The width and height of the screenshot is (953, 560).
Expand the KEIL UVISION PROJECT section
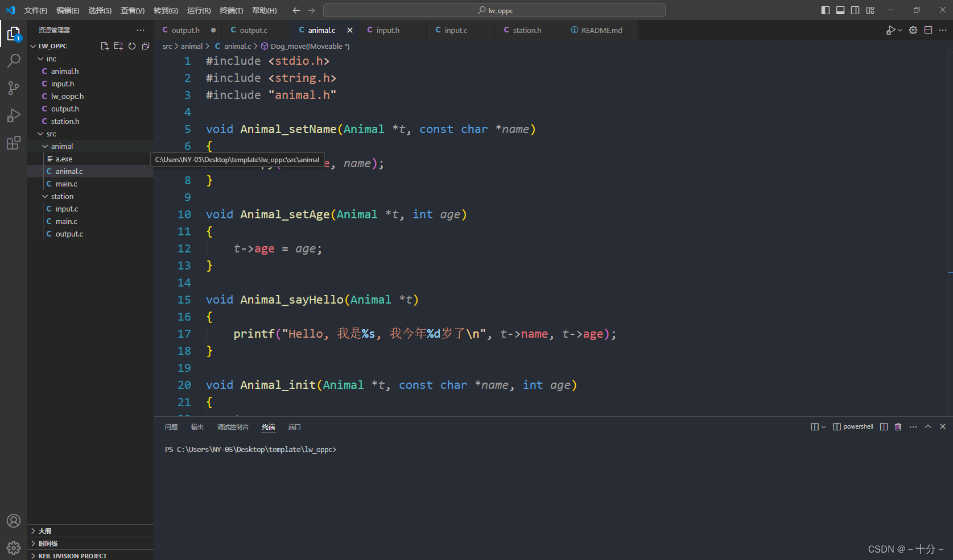pyautogui.click(x=90, y=555)
